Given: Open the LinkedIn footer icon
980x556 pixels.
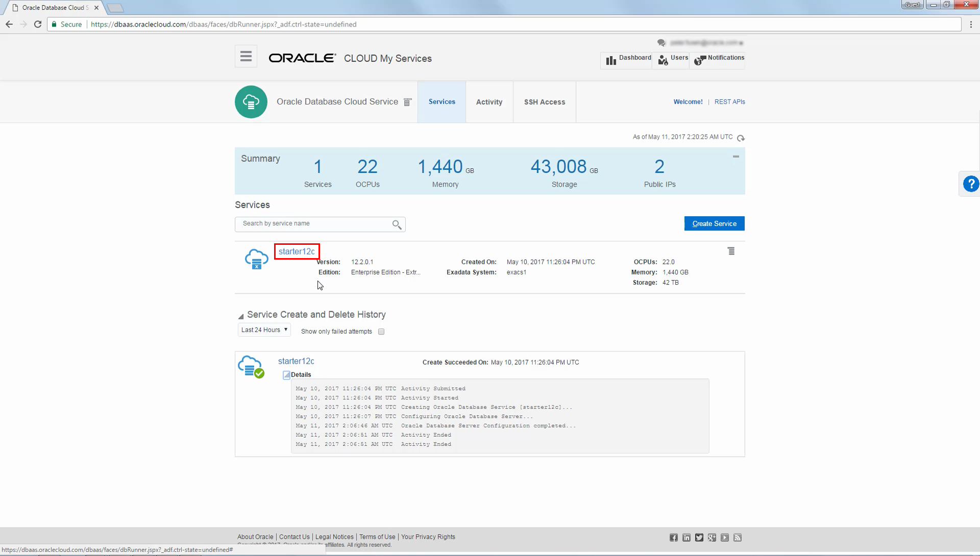Looking at the screenshot, I should click(687, 538).
